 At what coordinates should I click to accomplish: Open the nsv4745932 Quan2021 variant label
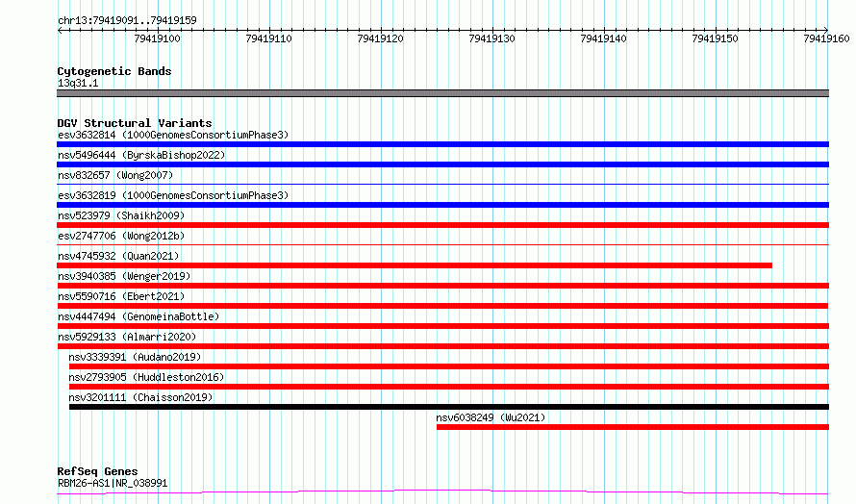118,256
